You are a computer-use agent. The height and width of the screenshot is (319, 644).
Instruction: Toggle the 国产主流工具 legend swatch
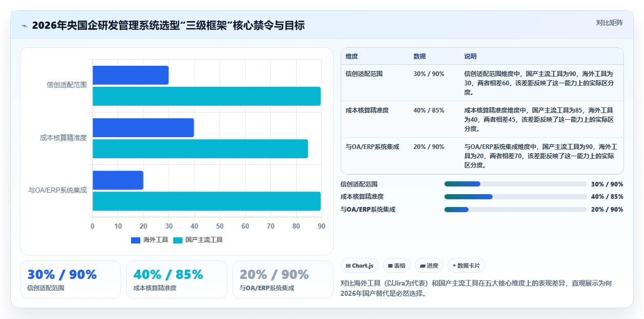tap(178, 240)
